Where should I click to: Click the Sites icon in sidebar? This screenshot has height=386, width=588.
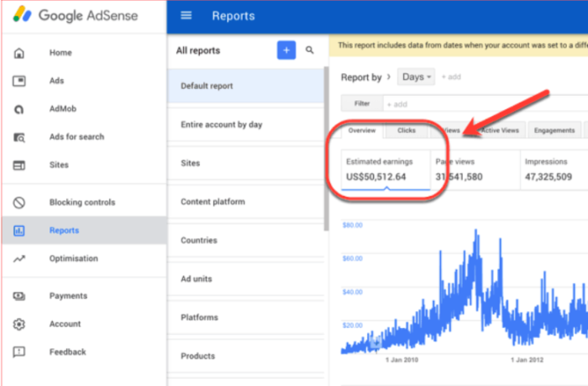click(19, 166)
